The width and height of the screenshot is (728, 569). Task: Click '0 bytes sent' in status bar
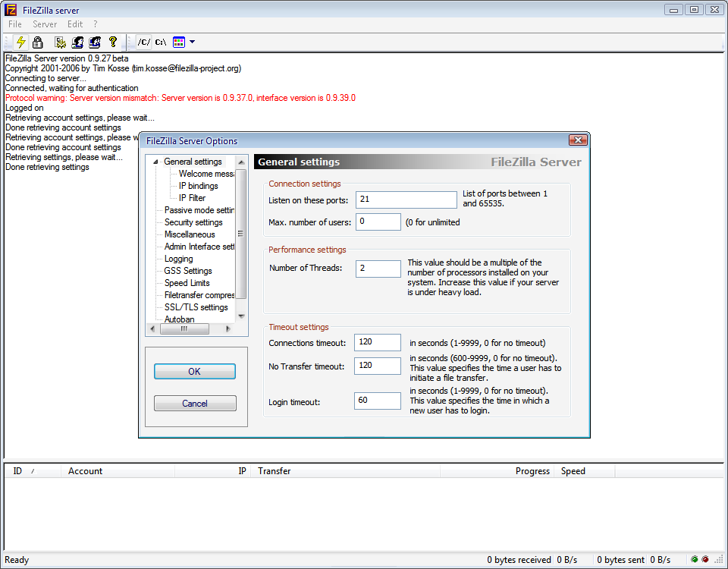coord(620,560)
